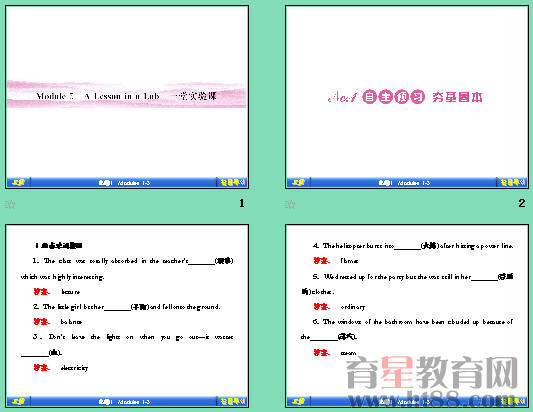This screenshot has height=412, width=533.
Task: Click question 3 'Don't leave the lights on' sentence
Action: 127,345
